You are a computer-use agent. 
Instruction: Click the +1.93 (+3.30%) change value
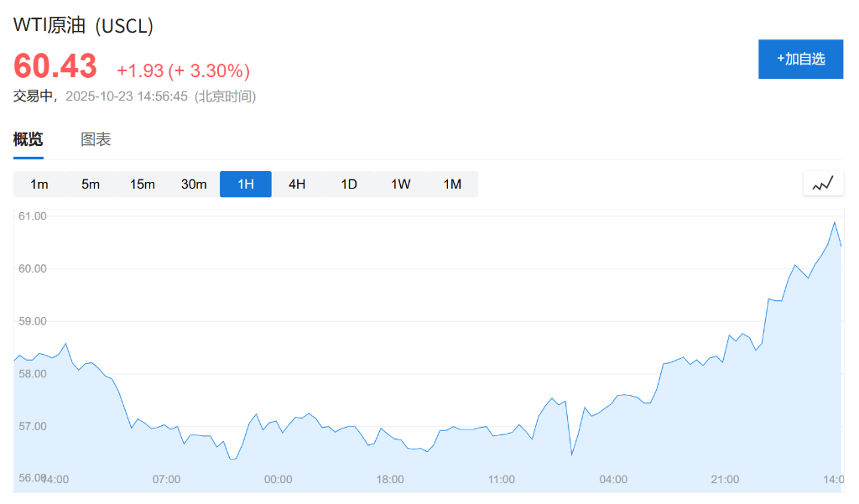183,70
